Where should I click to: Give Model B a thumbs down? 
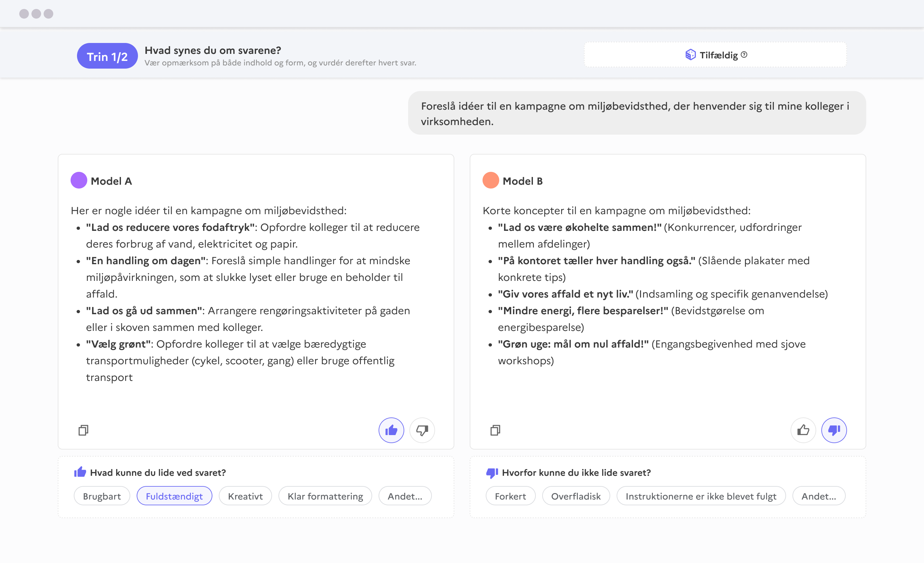tap(834, 430)
